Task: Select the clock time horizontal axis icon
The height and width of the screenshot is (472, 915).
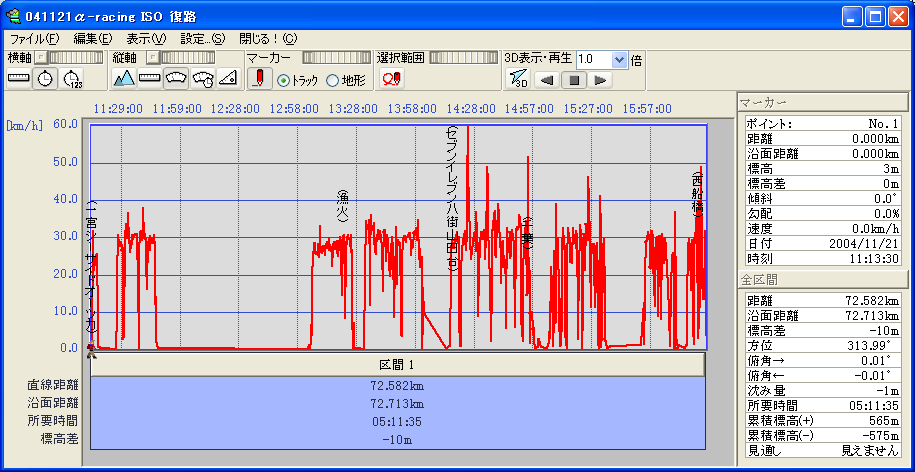Action: click(45, 79)
